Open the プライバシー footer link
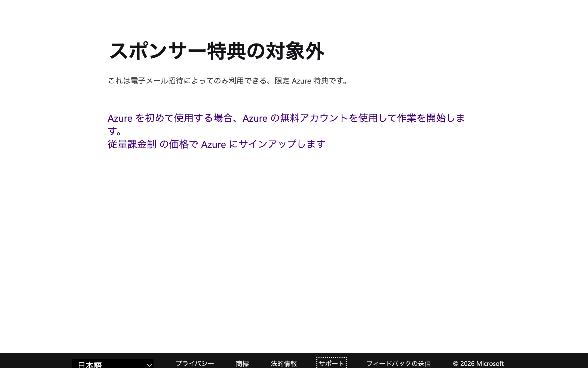 [x=195, y=363]
